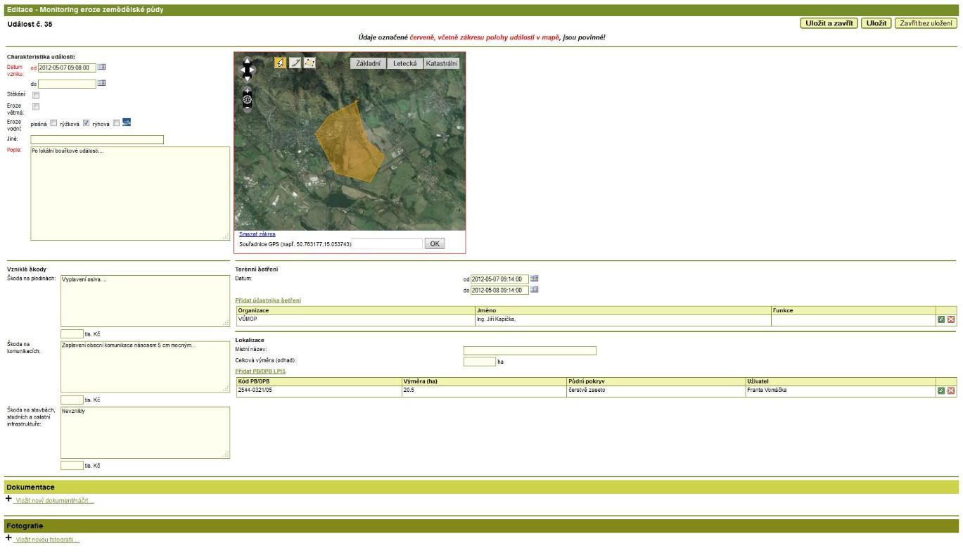Click Zavřít bez uložení button
963x560 pixels.
pos(926,23)
